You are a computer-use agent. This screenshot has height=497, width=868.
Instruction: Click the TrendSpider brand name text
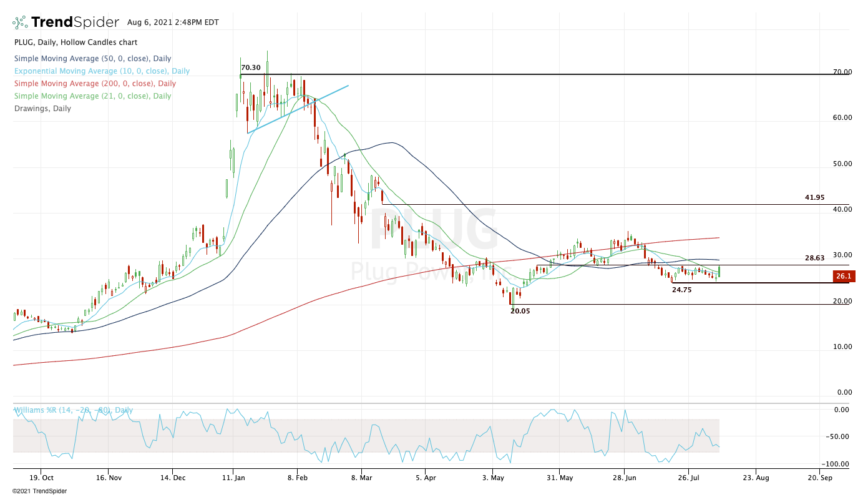(x=75, y=22)
